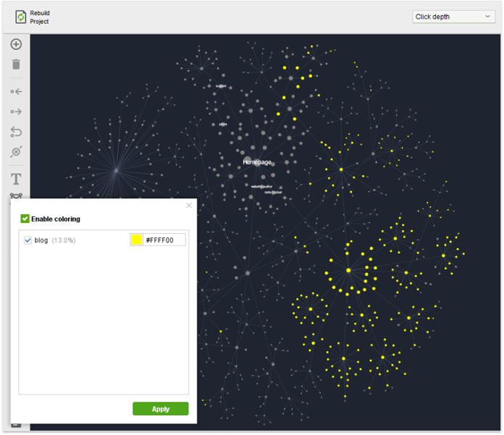Screen dimensions: 504x435
Task: Add a new node with plus icon
Action: 16,44
